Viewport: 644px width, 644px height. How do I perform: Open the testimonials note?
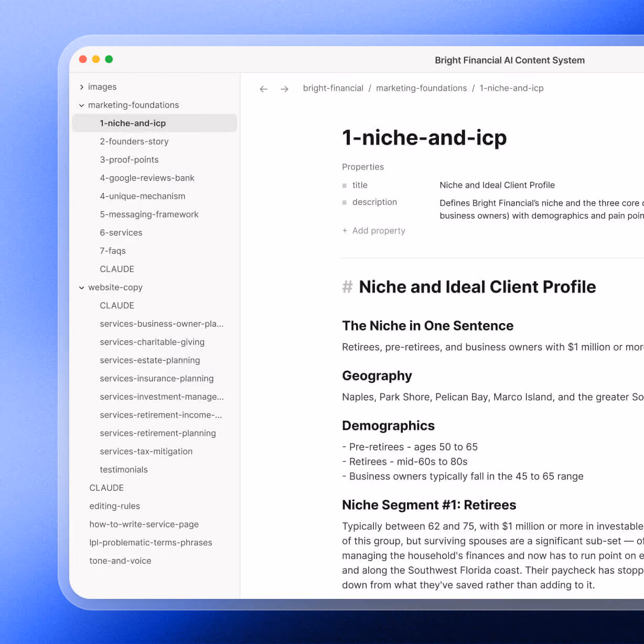[124, 470]
